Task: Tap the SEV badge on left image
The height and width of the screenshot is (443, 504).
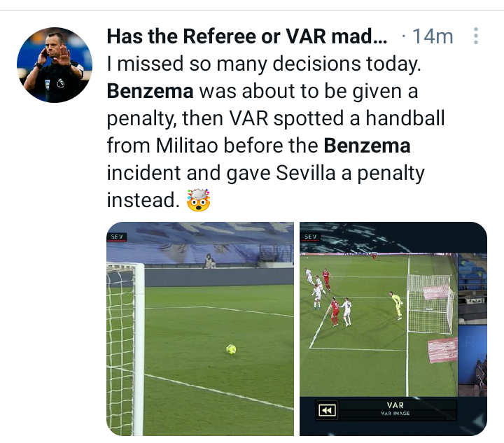Action: pyautogui.click(x=117, y=237)
